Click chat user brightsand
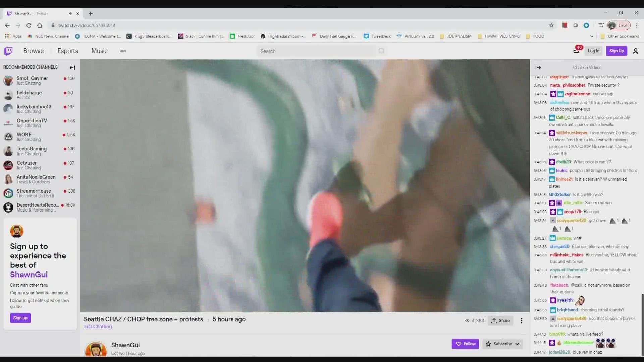The width and height of the screenshot is (644, 362). [x=568, y=310]
